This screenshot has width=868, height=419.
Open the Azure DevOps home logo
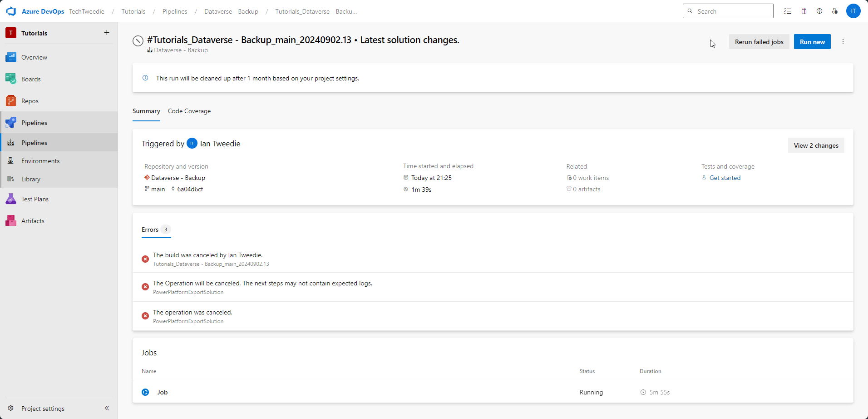[11, 11]
